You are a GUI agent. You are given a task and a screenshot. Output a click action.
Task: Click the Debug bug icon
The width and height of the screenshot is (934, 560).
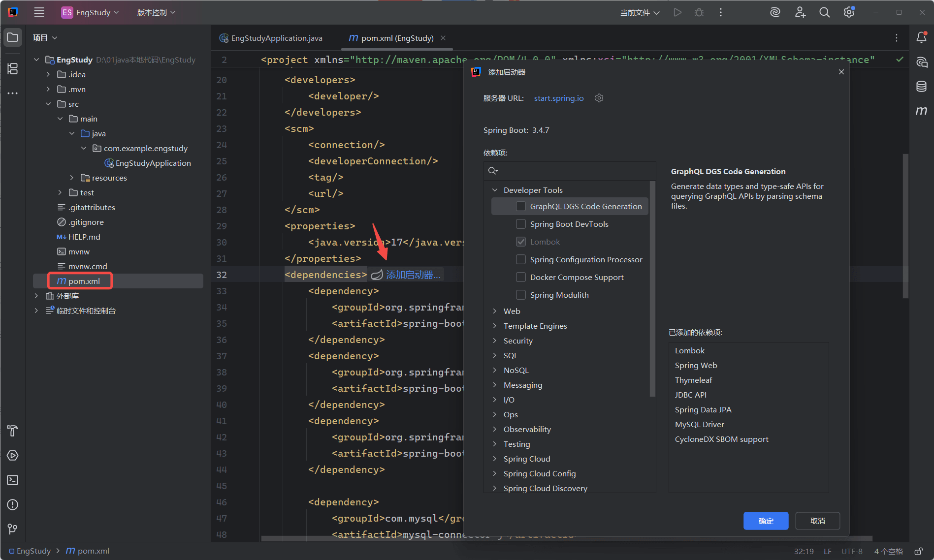(699, 12)
